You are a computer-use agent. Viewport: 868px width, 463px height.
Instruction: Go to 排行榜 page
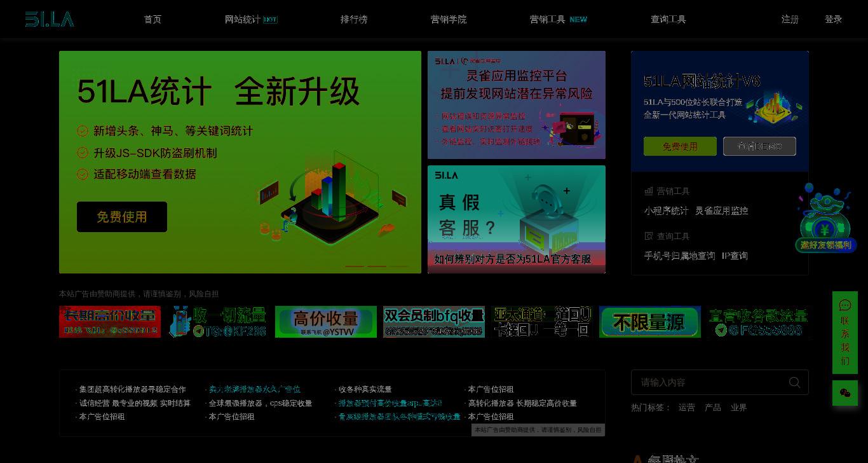[x=354, y=19]
